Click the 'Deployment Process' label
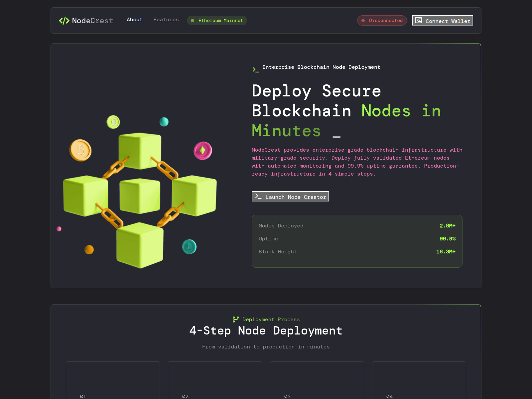Image resolution: width=532 pixels, height=399 pixels. click(271, 320)
